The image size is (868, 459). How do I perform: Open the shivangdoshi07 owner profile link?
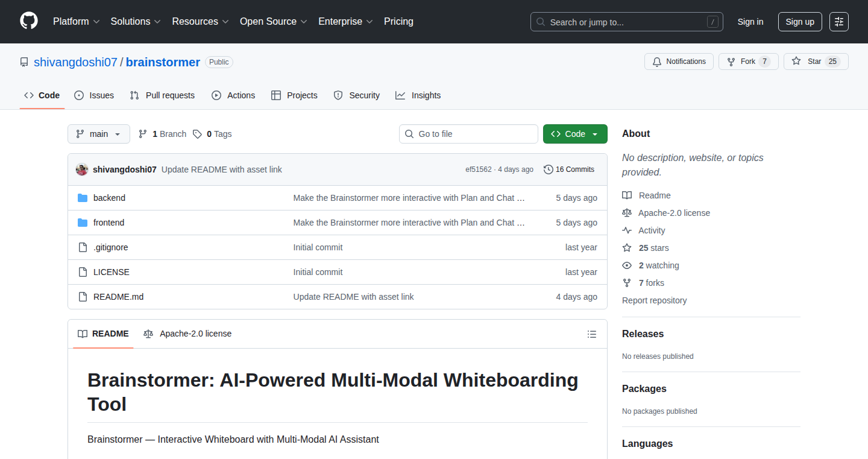pyautogui.click(x=75, y=62)
